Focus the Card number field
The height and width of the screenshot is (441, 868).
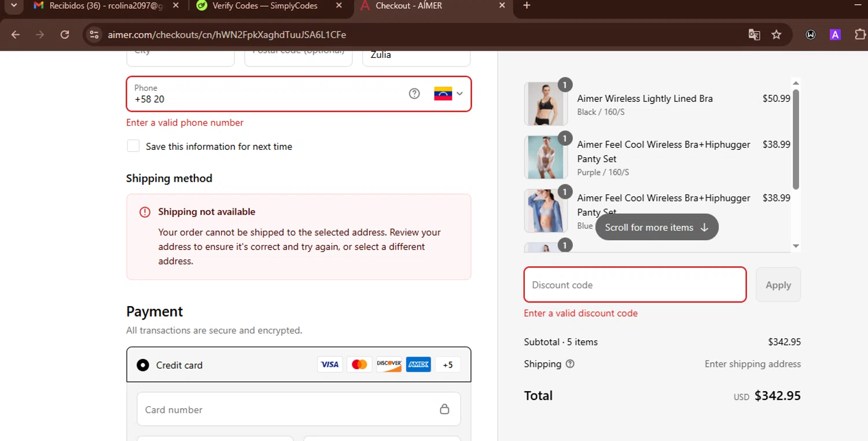(299, 409)
